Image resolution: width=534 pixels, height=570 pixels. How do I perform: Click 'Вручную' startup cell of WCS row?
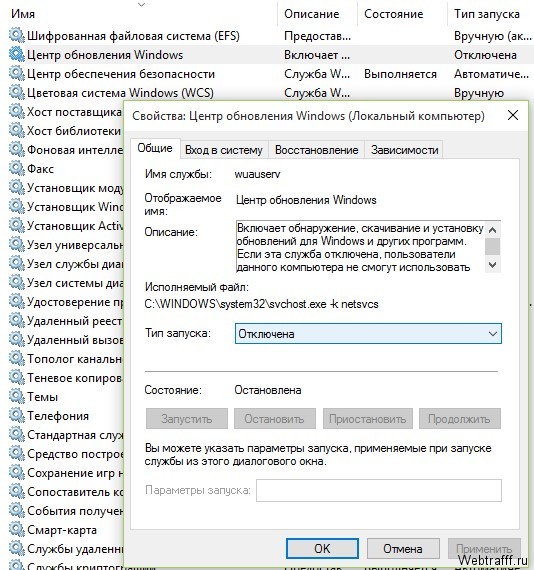coord(479,93)
